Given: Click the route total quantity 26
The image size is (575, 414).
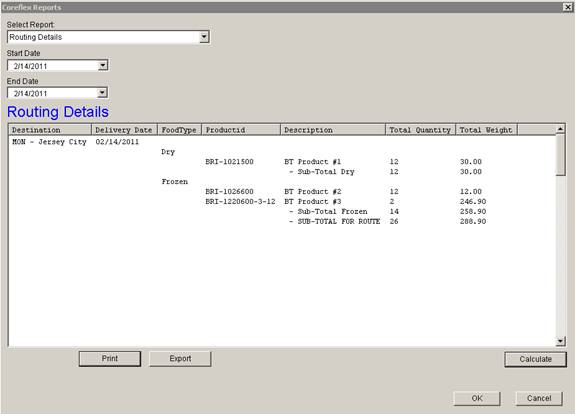Looking at the screenshot, I should click(394, 221).
